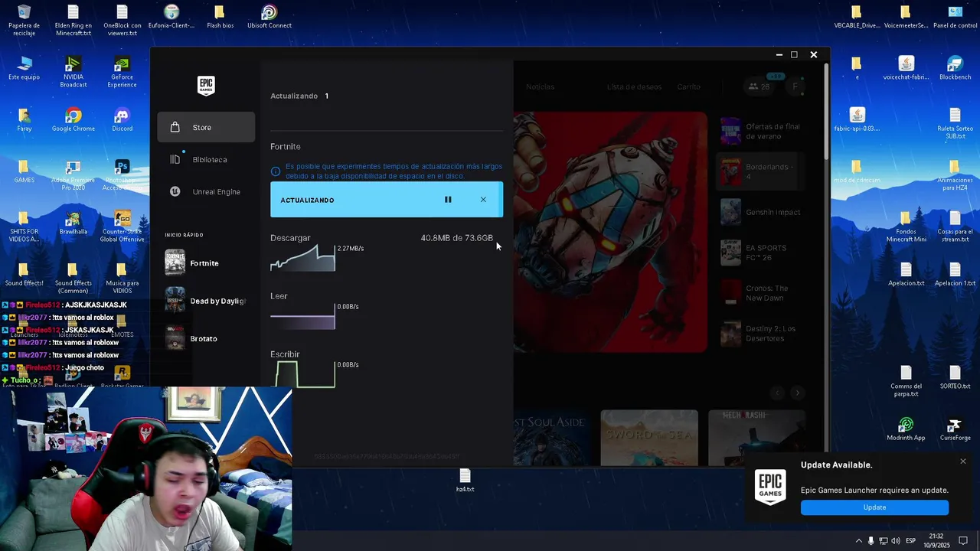Open Discord desktop shortcut
The height and width of the screenshot is (551, 980).
122,120
